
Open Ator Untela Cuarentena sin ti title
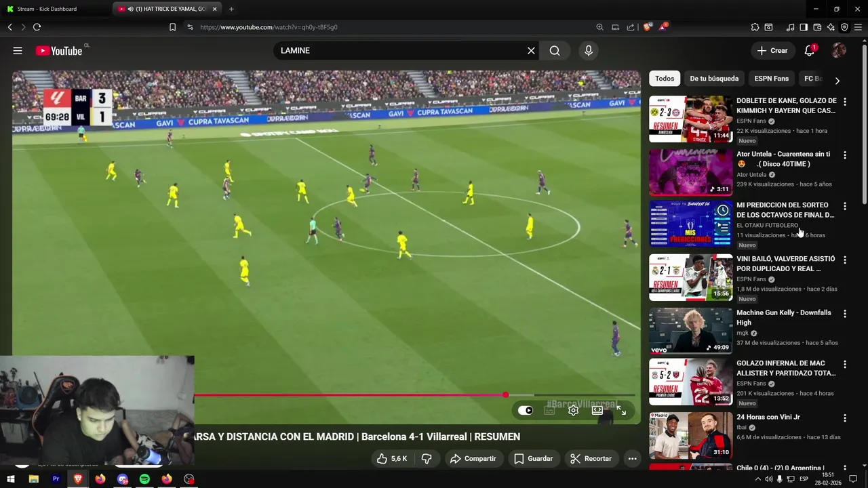click(x=783, y=159)
